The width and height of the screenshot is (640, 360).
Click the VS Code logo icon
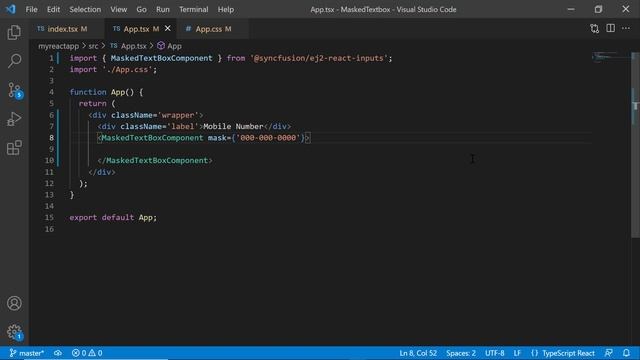[x=11, y=9]
